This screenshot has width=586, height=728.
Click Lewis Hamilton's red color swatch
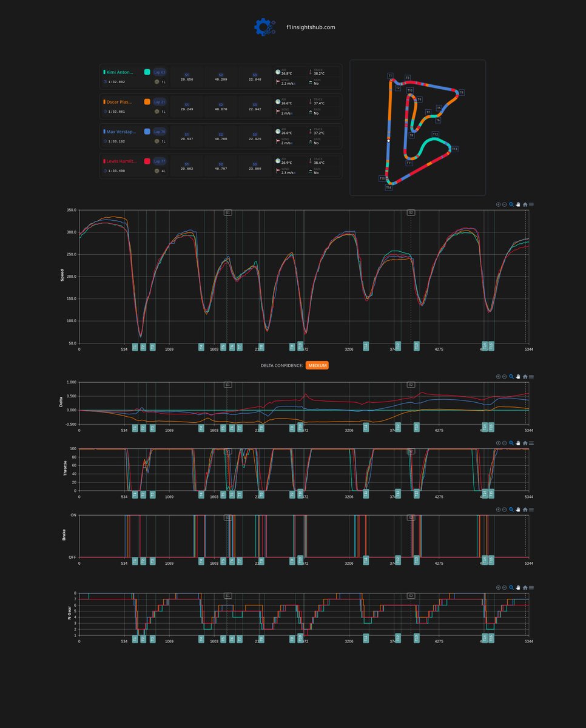point(147,161)
